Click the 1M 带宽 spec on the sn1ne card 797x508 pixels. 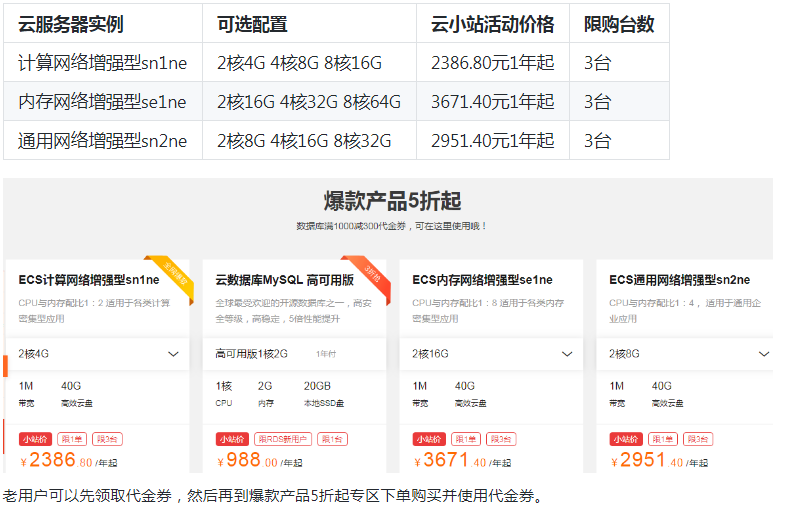26,394
